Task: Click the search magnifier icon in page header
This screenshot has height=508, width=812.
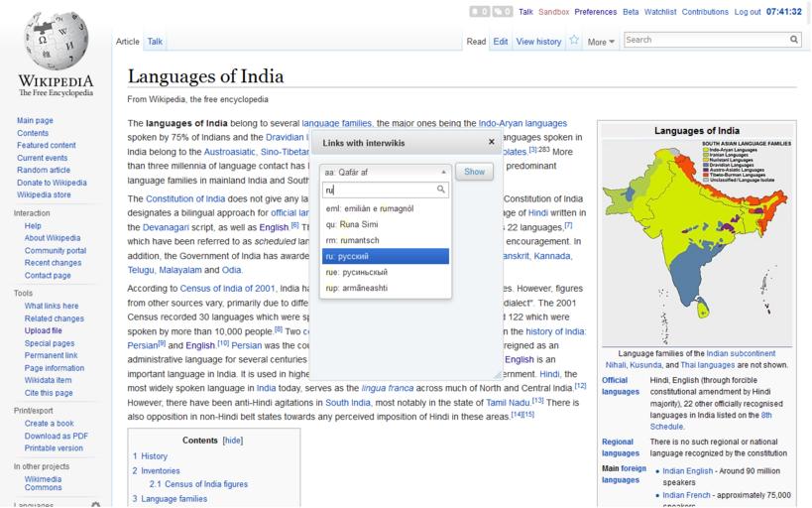Action: click(794, 40)
